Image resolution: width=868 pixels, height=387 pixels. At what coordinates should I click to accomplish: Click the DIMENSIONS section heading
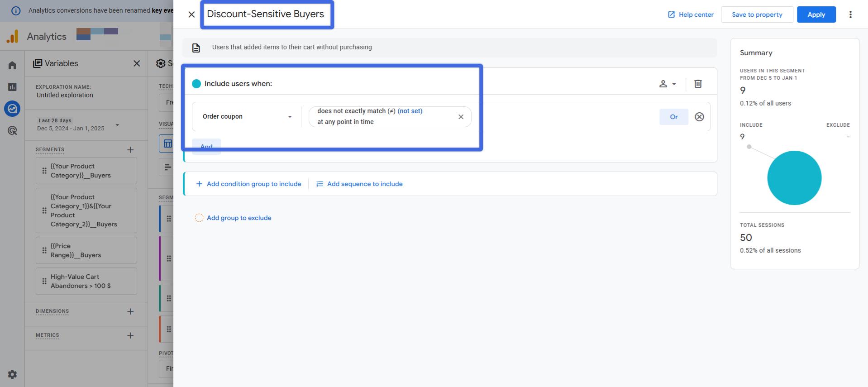pyautogui.click(x=52, y=311)
